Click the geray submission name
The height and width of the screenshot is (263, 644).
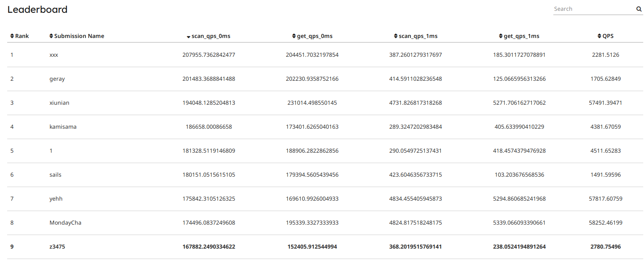[57, 79]
